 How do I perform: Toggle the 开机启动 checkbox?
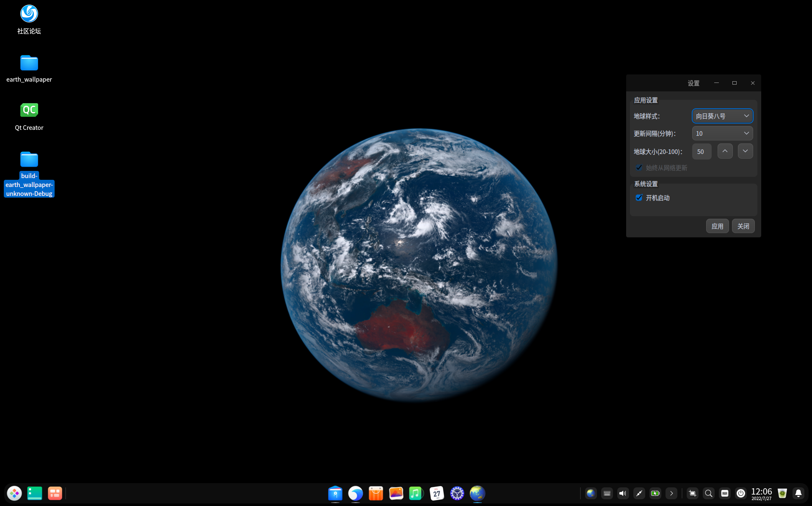tap(639, 198)
